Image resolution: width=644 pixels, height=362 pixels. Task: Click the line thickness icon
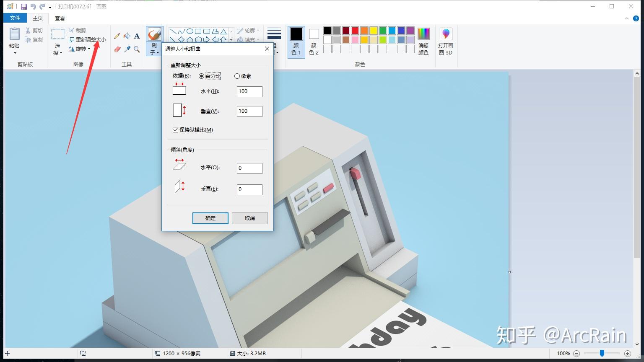click(274, 34)
